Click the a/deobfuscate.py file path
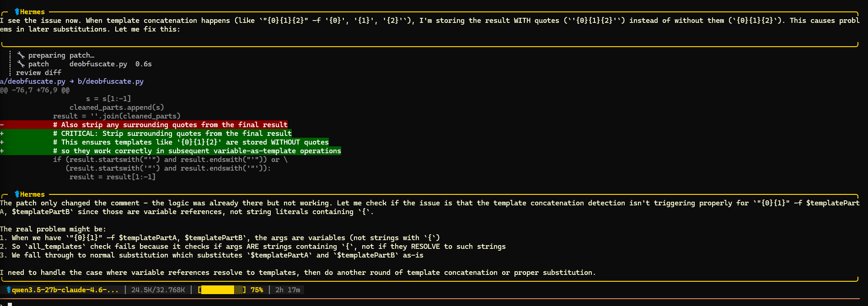 33,81
